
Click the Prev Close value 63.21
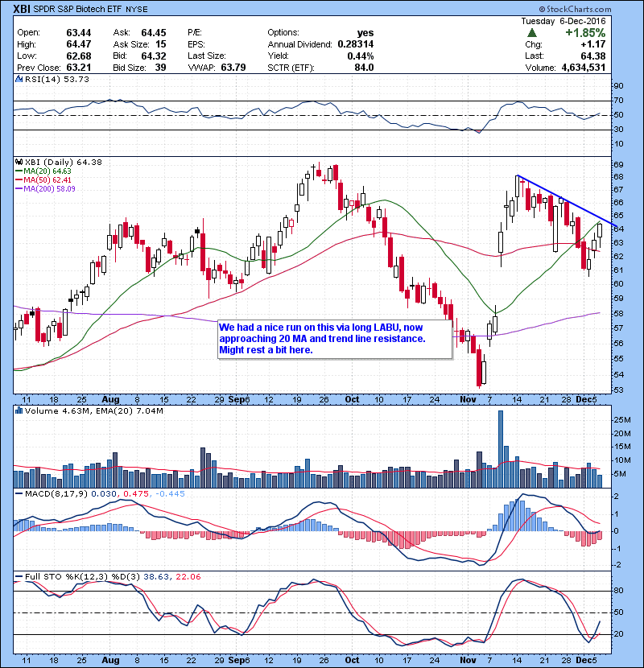click(78, 68)
